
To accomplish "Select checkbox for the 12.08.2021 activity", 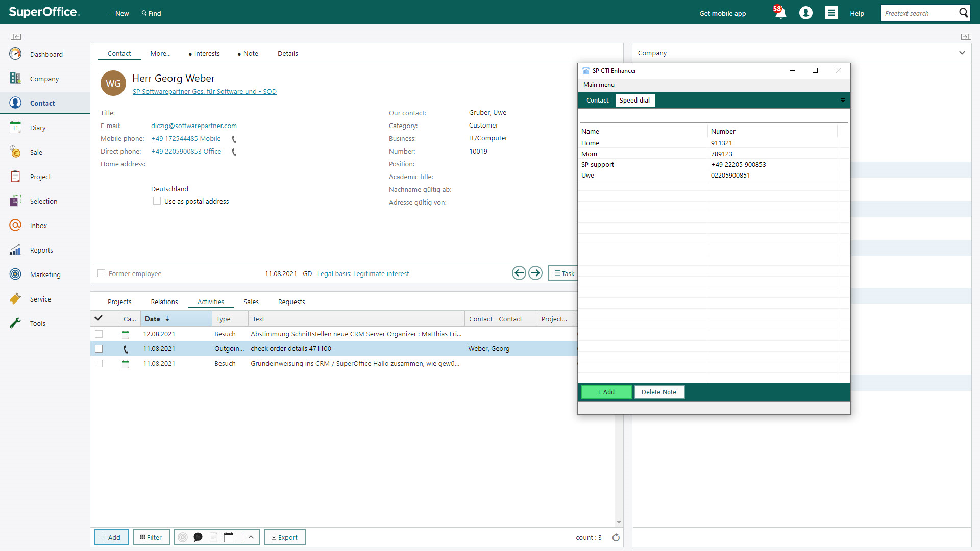I will point(99,334).
